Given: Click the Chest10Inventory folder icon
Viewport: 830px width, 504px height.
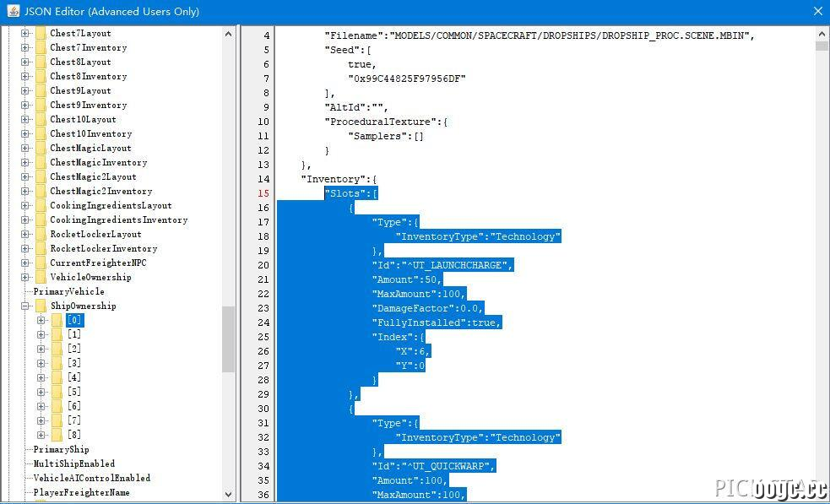Looking at the screenshot, I should [x=41, y=134].
